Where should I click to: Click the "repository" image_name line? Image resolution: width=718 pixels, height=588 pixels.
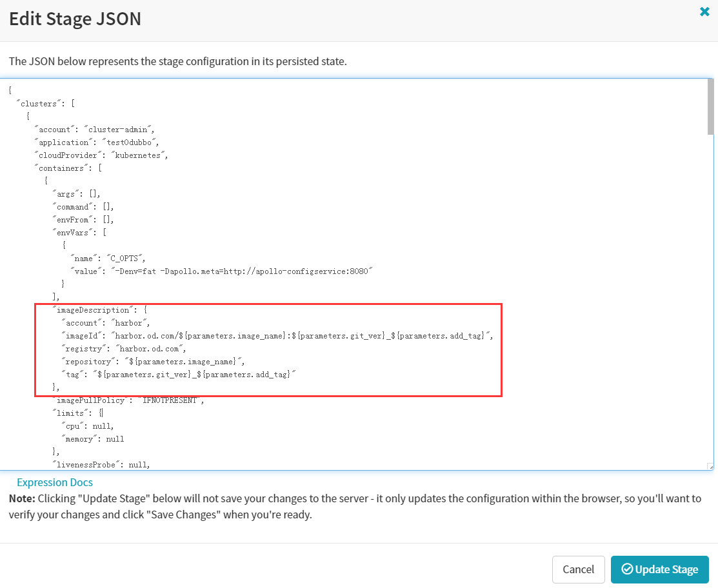click(153, 362)
